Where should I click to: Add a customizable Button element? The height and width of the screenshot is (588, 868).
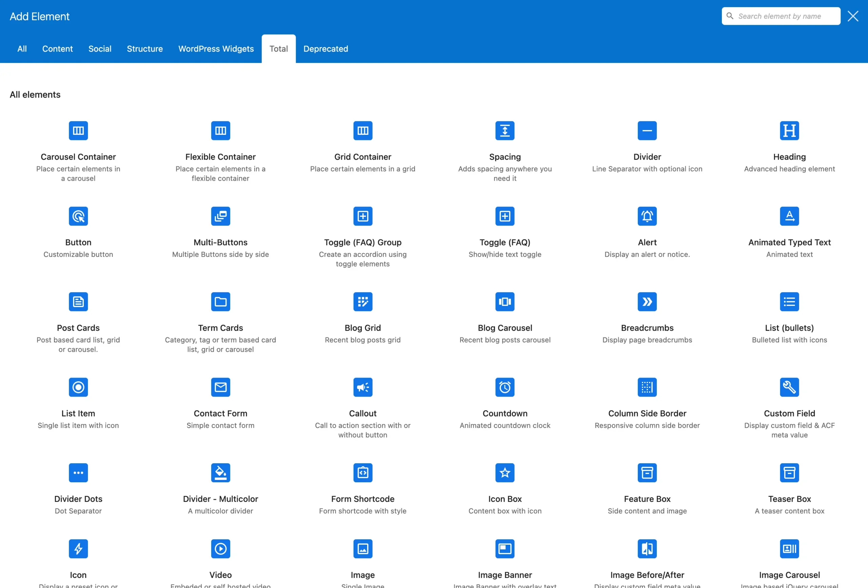pyautogui.click(x=78, y=229)
